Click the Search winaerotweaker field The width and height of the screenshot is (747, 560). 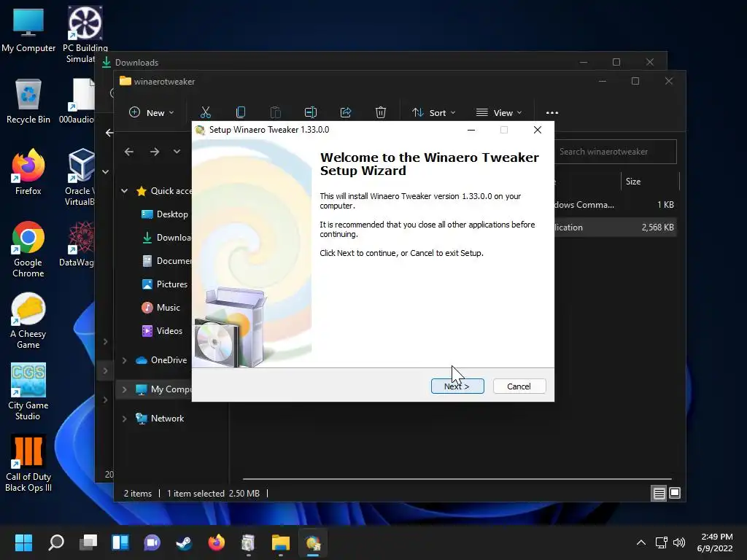(616, 152)
